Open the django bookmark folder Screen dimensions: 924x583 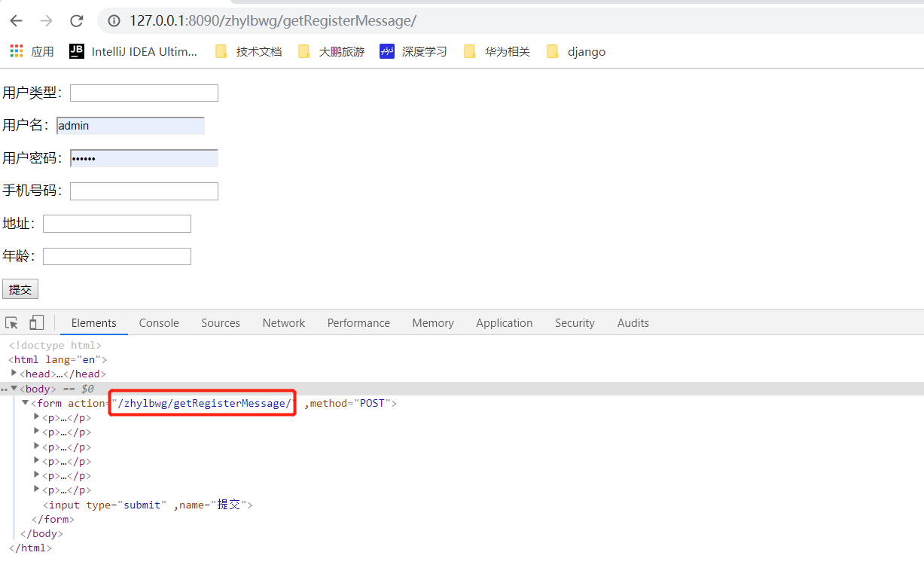[576, 51]
